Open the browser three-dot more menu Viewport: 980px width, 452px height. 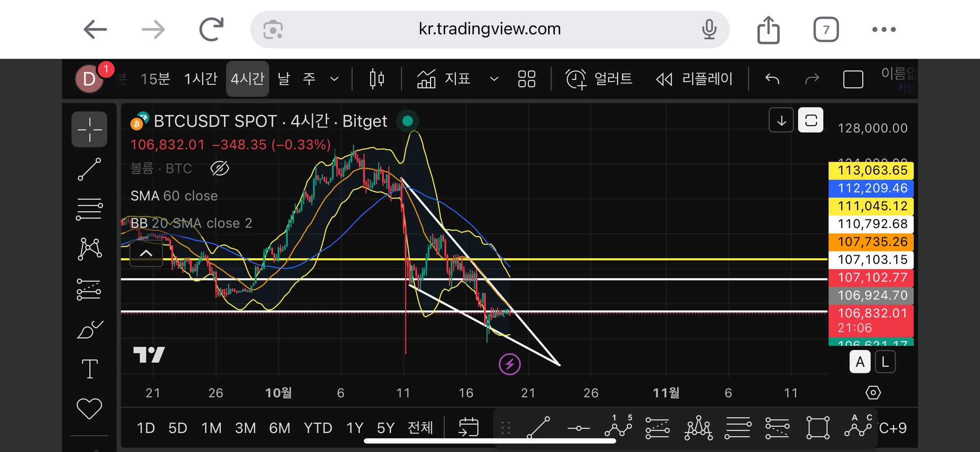884,30
